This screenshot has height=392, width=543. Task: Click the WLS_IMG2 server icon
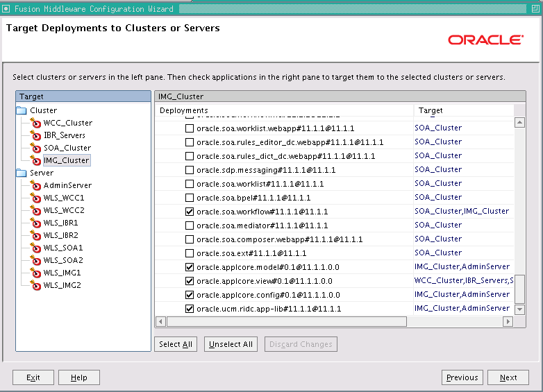[35, 285]
